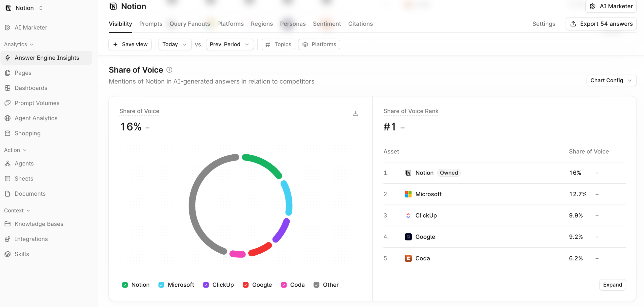Click the Microsoft 12.7% share value
Viewport: 644px width, 307px height.
click(578, 194)
